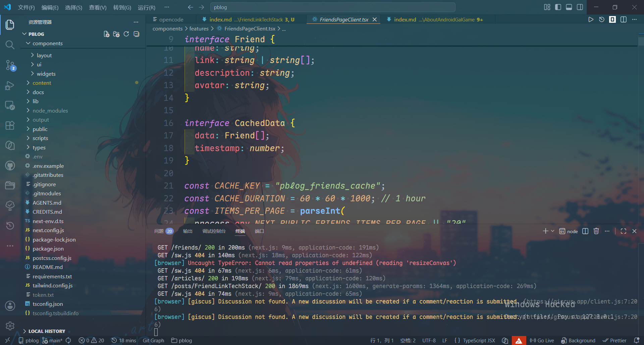Kill terminal with trash icon
The width and height of the screenshot is (644, 345).
596,231
